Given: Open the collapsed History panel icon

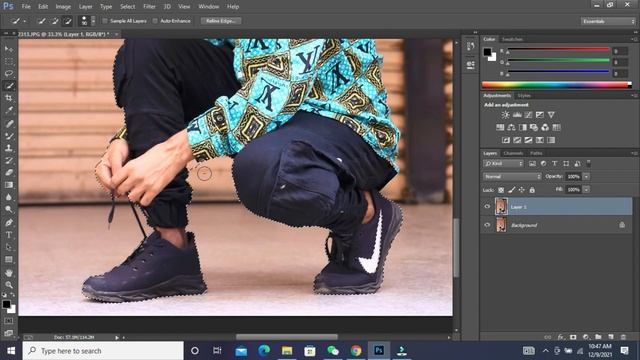Looking at the screenshot, I should 470,46.
